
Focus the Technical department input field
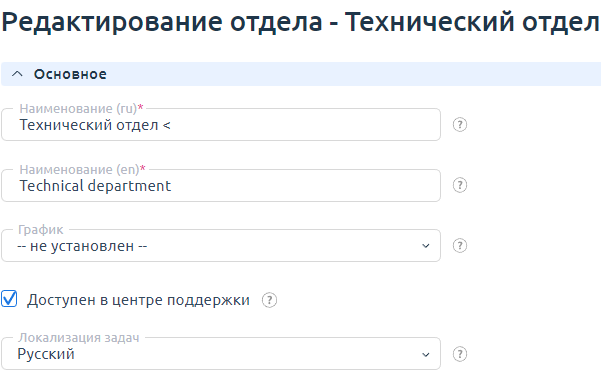(x=221, y=185)
